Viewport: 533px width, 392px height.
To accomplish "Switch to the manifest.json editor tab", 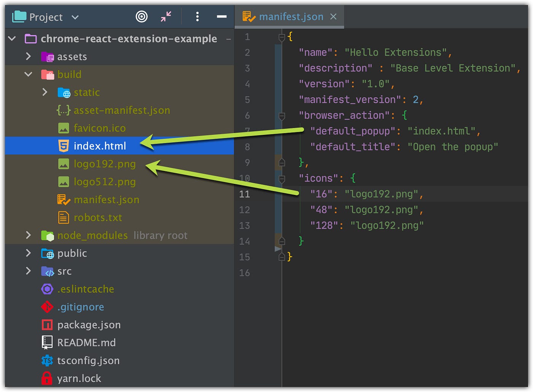I will (283, 17).
